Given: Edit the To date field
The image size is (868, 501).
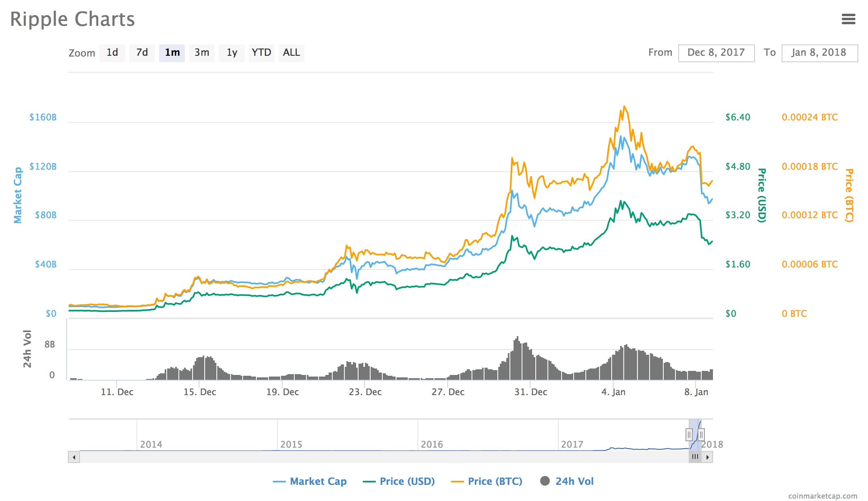Looking at the screenshot, I should click(x=820, y=53).
